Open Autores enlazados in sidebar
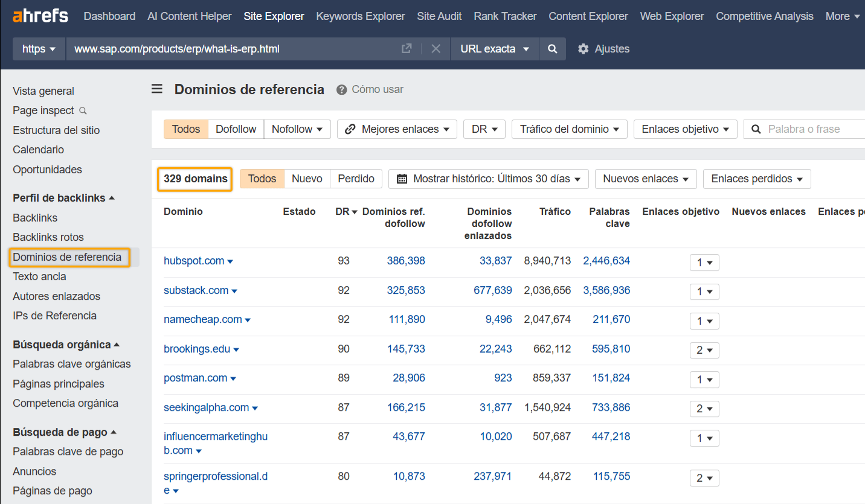 57,296
